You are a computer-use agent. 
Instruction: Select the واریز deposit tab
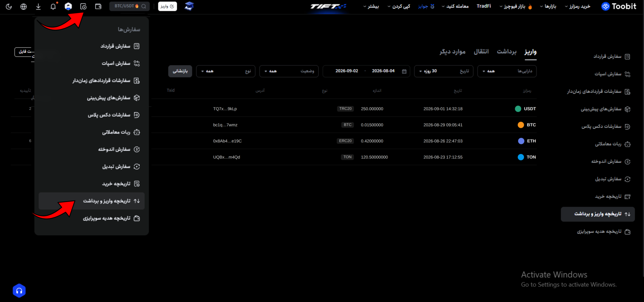click(x=531, y=52)
